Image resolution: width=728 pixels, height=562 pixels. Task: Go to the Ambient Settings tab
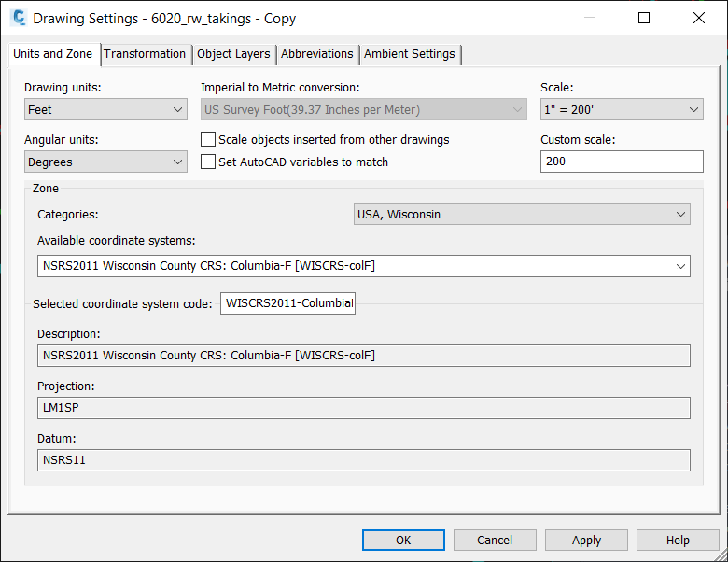tap(410, 54)
